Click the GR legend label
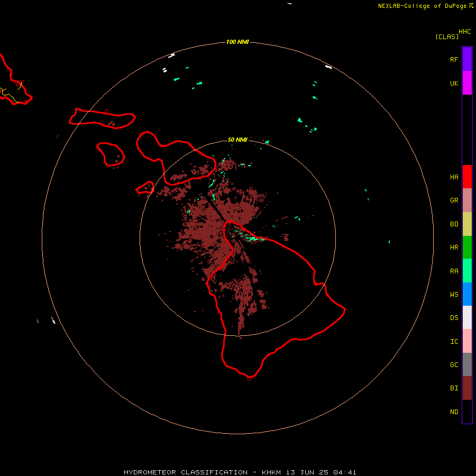This screenshot has height=476, width=476. [x=454, y=200]
